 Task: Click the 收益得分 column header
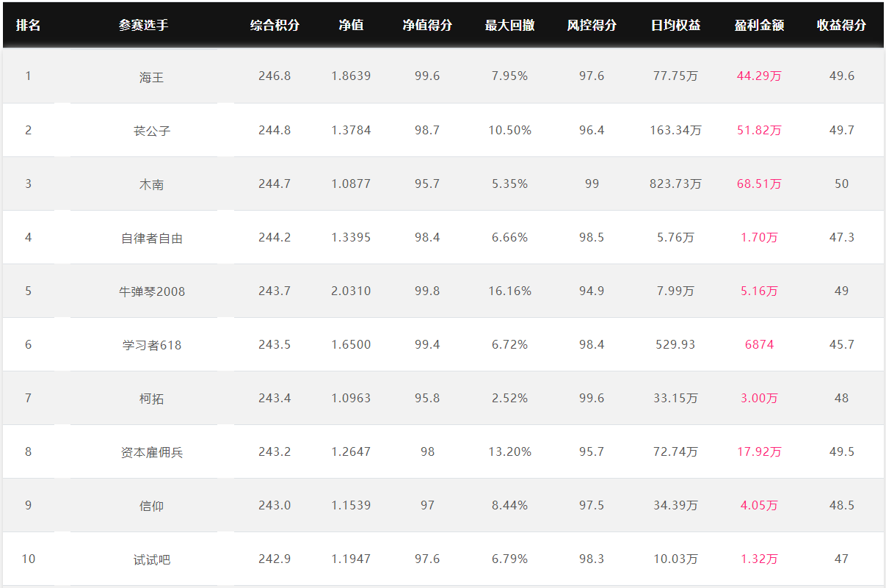point(841,25)
